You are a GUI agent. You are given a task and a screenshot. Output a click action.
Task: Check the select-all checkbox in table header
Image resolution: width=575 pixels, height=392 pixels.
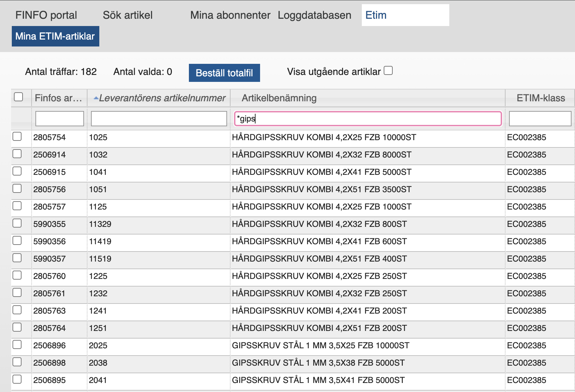coord(18,97)
